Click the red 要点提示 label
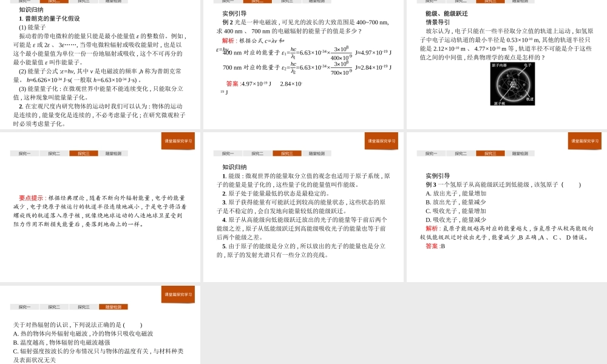The width and height of the screenshot is (607, 364). coord(31,198)
